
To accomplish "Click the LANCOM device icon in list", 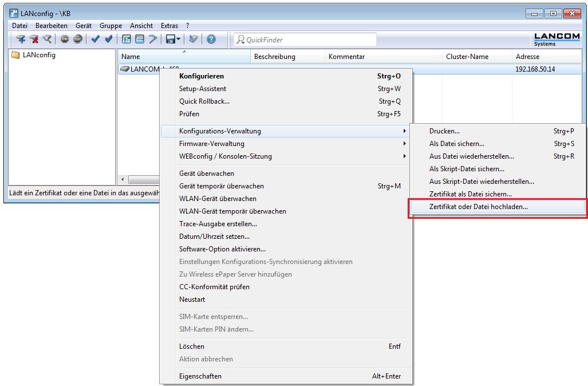I will click(125, 69).
